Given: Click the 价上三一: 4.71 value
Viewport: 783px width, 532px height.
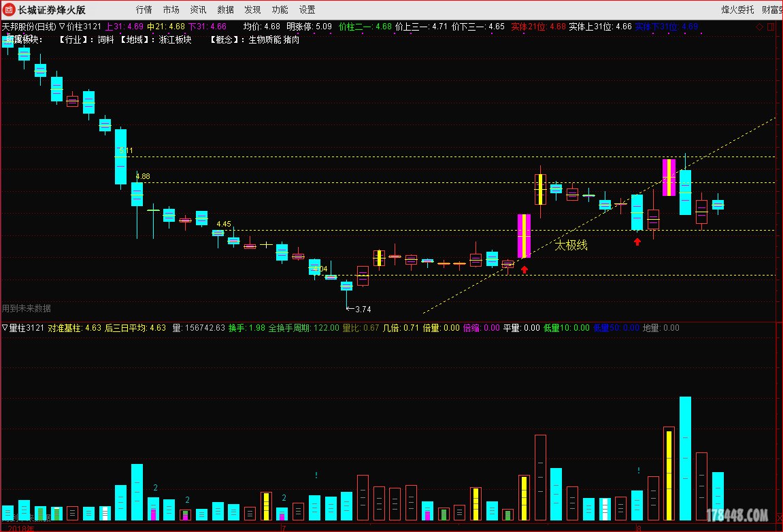Looking at the screenshot, I should click(421, 27).
